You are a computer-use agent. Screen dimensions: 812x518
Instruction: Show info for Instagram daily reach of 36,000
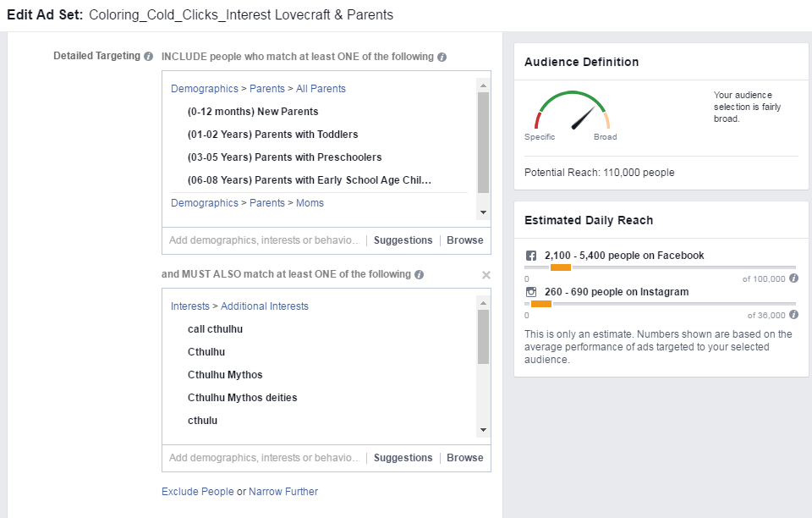[793, 314]
